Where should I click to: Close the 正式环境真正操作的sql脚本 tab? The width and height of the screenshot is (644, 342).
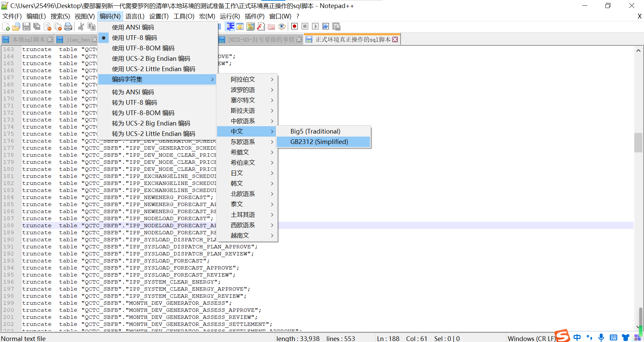click(395, 40)
